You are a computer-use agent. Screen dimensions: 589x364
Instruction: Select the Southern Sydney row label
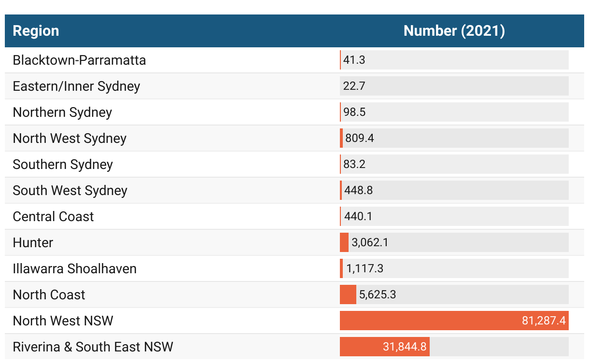[63, 165]
